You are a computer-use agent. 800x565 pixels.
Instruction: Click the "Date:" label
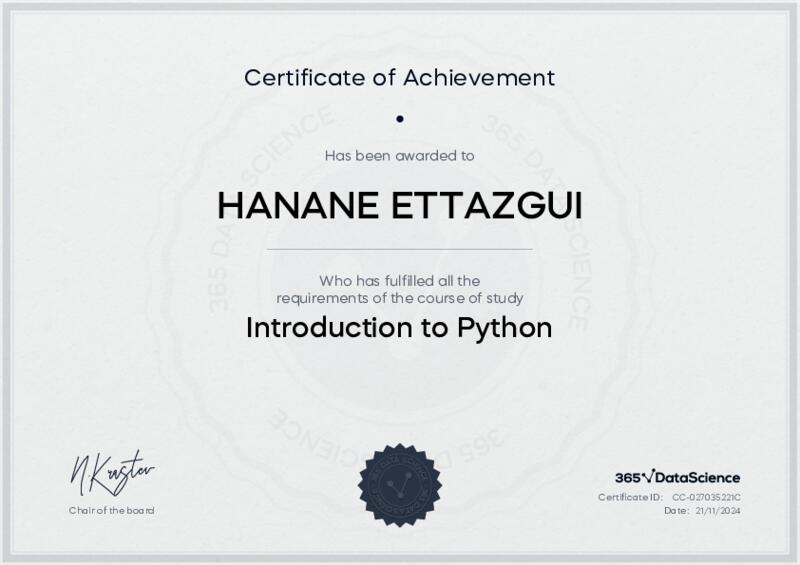(x=677, y=510)
